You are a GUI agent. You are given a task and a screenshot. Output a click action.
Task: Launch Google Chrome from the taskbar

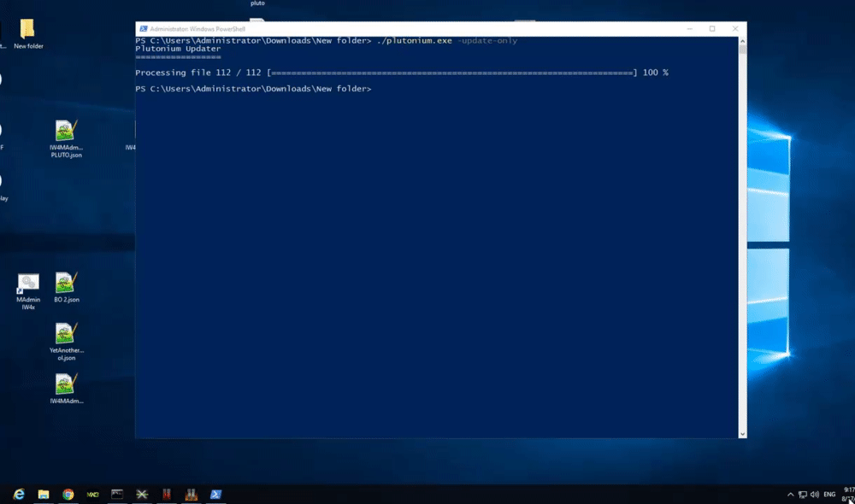click(68, 495)
